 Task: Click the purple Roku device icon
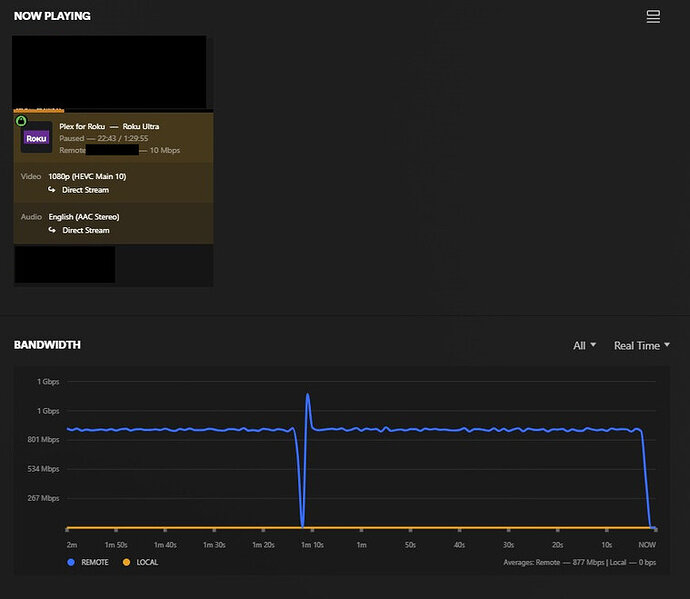(x=36, y=138)
